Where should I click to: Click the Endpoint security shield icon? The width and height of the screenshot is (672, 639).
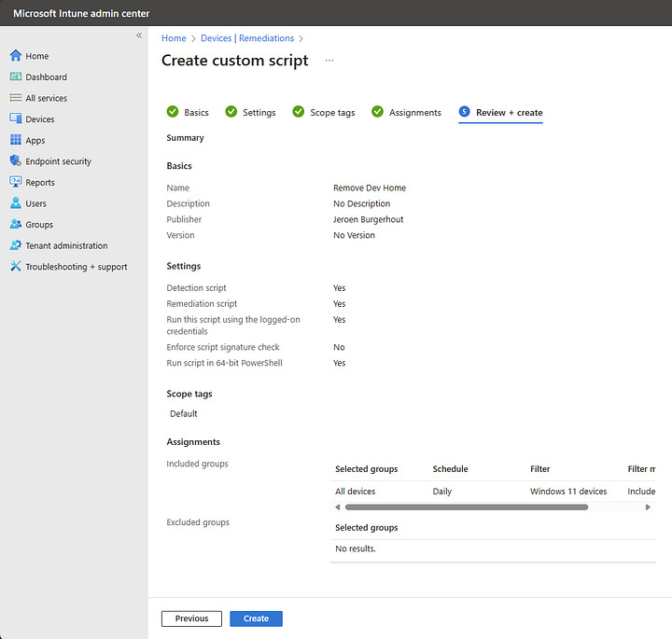pyautogui.click(x=16, y=160)
